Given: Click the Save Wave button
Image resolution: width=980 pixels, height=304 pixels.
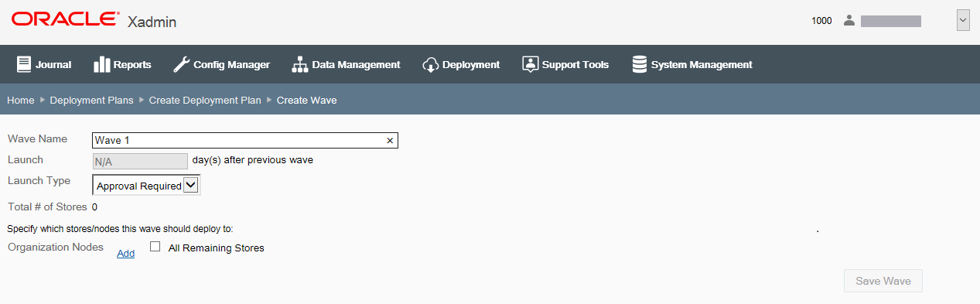Looking at the screenshot, I should pos(883,281).
